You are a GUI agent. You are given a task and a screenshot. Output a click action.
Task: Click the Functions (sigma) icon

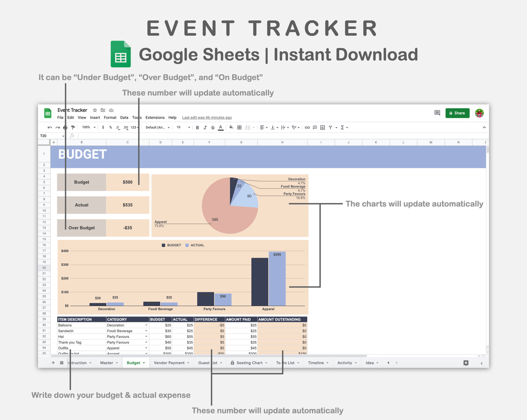point(342,127)
